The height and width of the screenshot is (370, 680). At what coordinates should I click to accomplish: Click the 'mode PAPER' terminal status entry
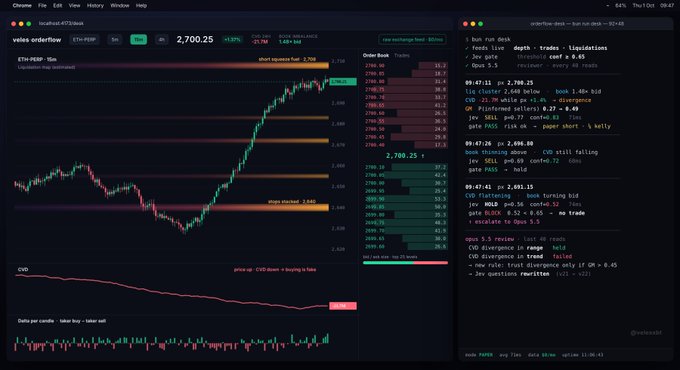(479, 355)
